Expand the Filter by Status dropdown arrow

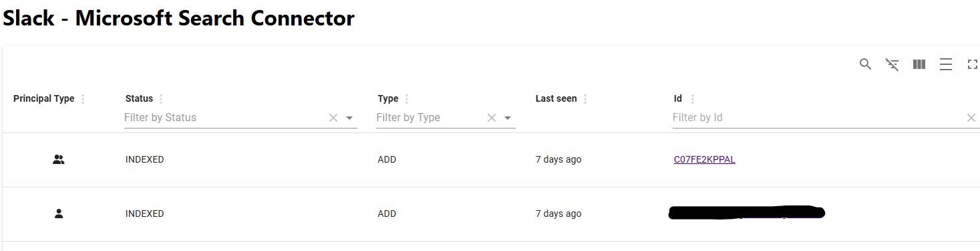pos(349,118)
